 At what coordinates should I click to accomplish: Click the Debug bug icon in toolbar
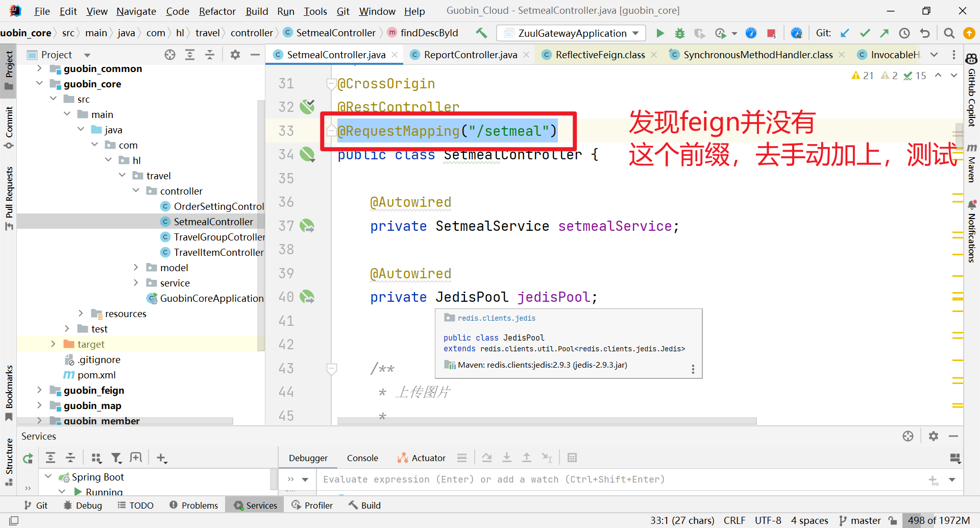[x=679, y=33]
